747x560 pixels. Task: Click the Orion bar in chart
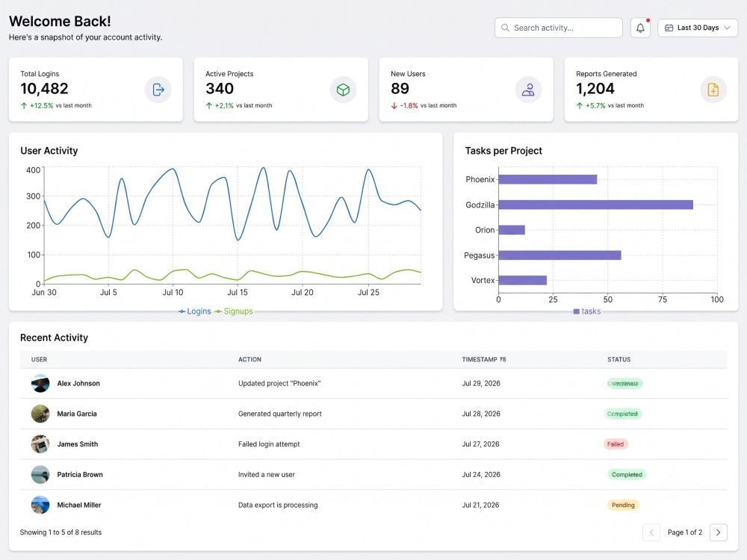(x=512, y=230)
